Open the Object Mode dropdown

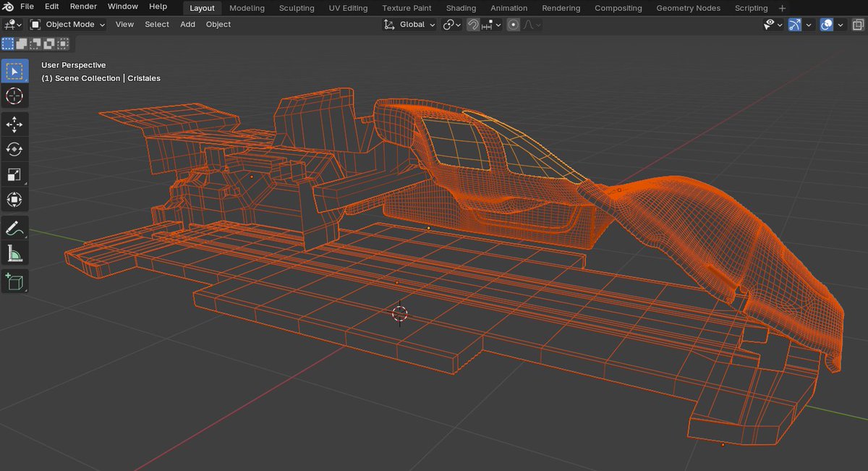[x=67, y=24]
